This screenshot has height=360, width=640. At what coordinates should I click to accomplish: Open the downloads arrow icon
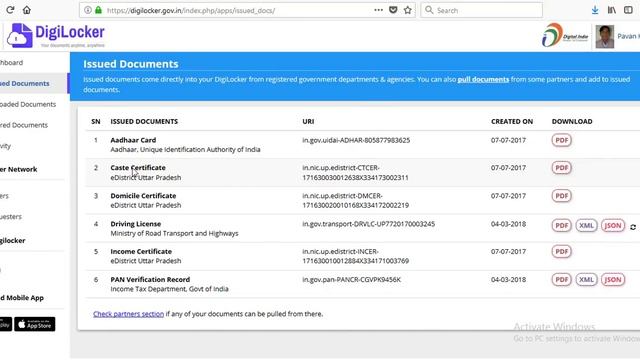(x=595, y=10)
